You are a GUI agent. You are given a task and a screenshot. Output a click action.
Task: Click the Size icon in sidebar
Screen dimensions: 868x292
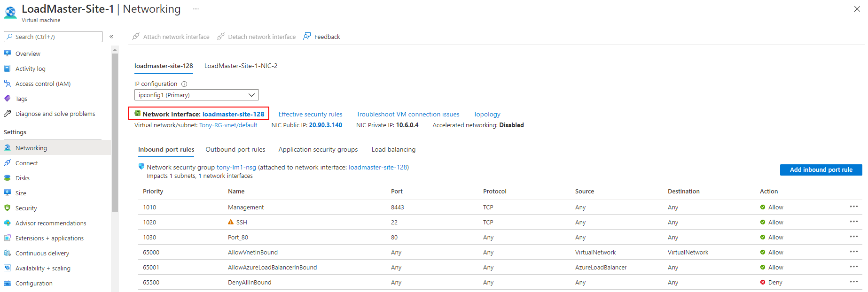8,193
